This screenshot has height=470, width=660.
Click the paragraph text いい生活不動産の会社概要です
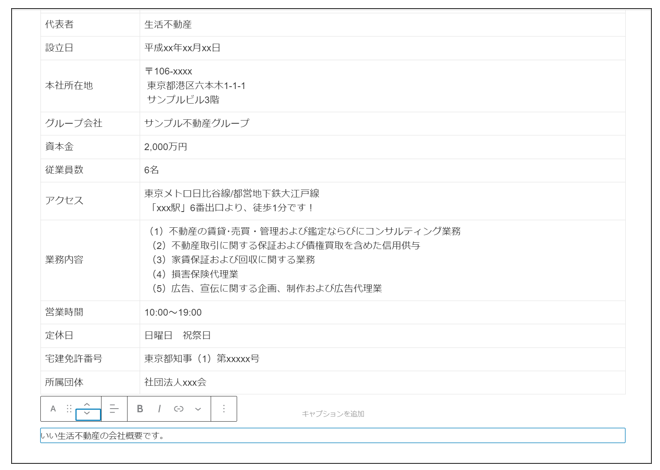click(103, 436)
